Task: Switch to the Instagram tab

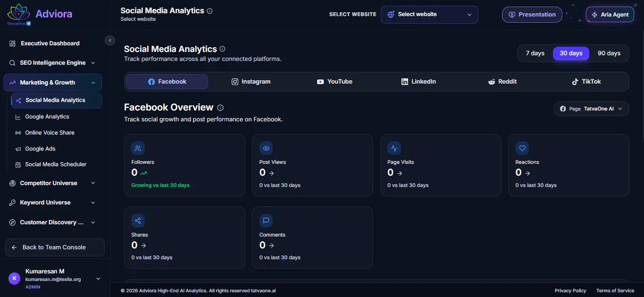Action: [251, 82]
